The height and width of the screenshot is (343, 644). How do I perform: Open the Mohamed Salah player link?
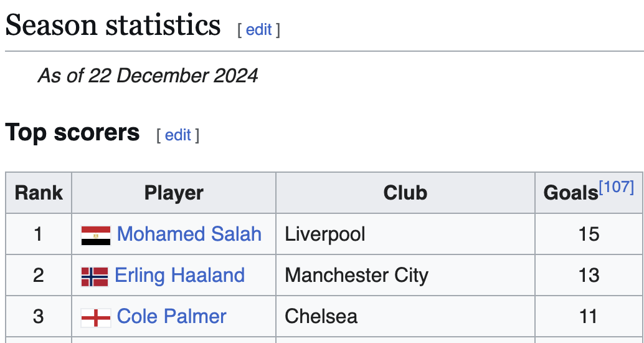(189, 234)
